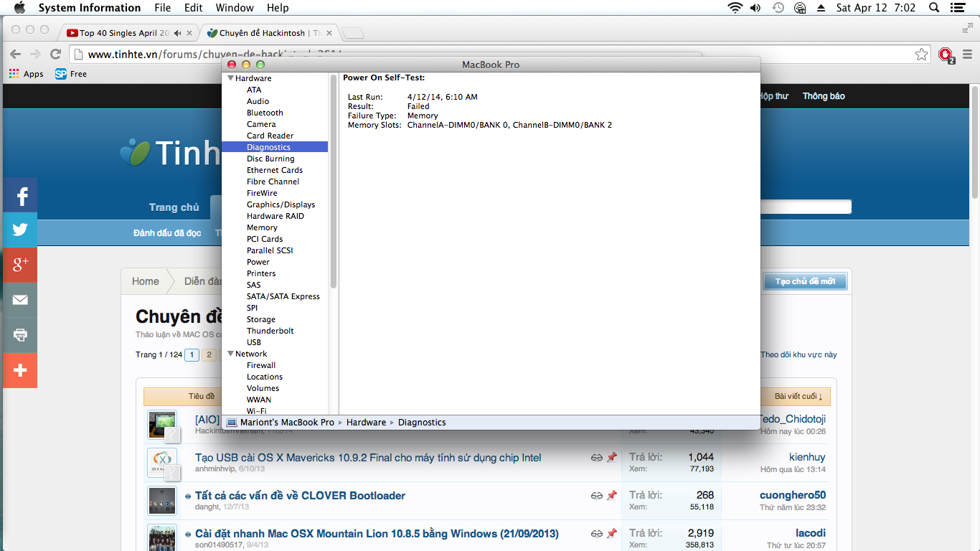
Task: Select Firewall under Network
Action: click(x=261, y=365)
